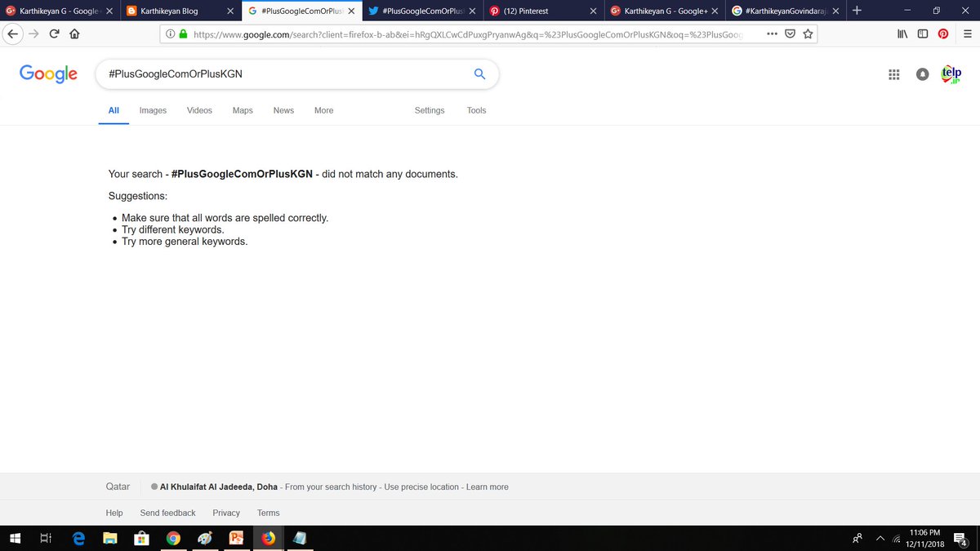Select the News search tab
The image size is (980, 551).
coord(283,110)
